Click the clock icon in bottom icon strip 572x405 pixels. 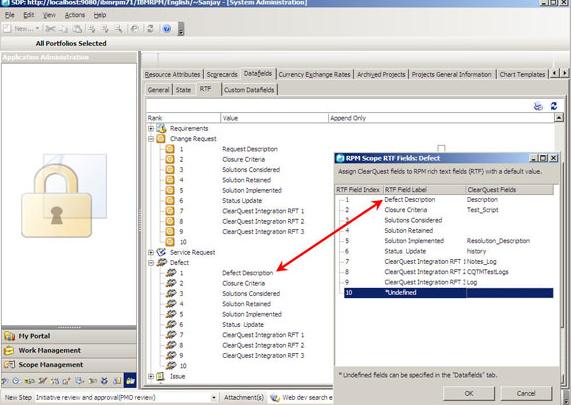16,381
